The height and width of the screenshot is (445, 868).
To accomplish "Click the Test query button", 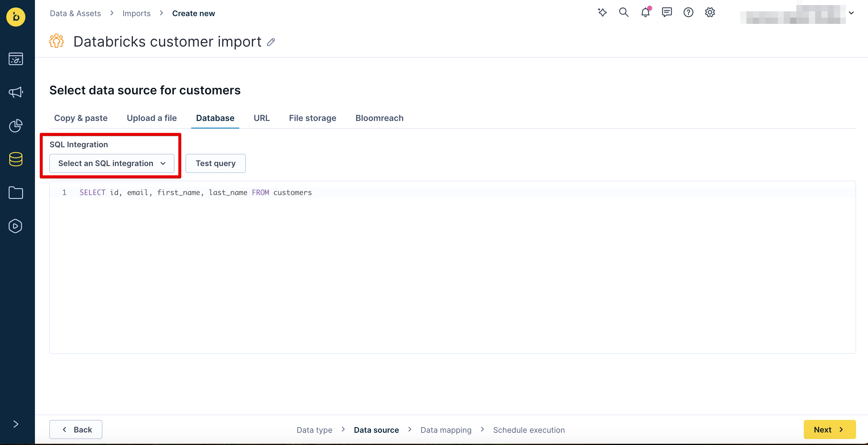I will pos(216,163).
